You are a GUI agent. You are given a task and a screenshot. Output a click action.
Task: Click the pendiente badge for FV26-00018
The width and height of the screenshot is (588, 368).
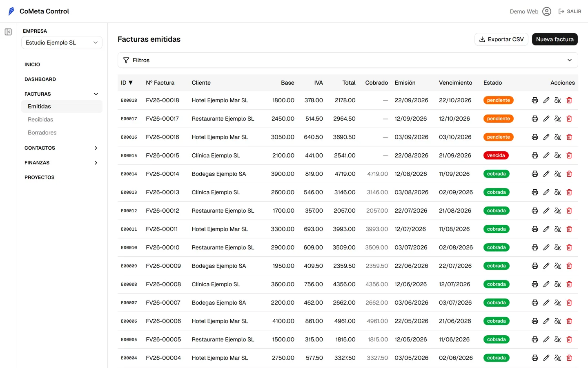coord(499,100)
